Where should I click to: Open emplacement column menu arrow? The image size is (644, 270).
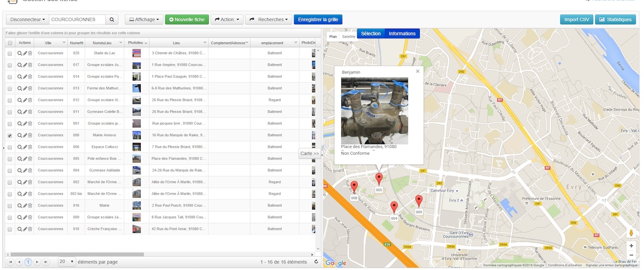point(295,42)
